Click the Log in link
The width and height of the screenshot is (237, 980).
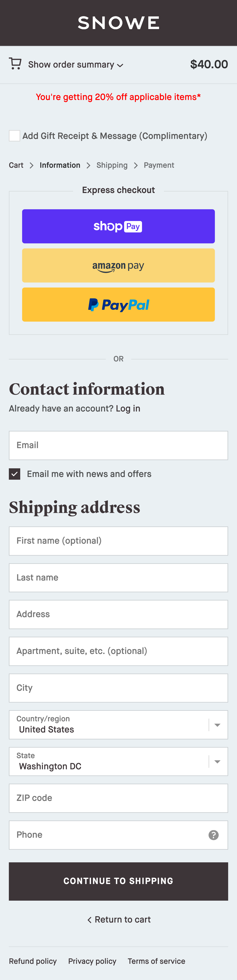pyautogui.click(x=128, y=409)
